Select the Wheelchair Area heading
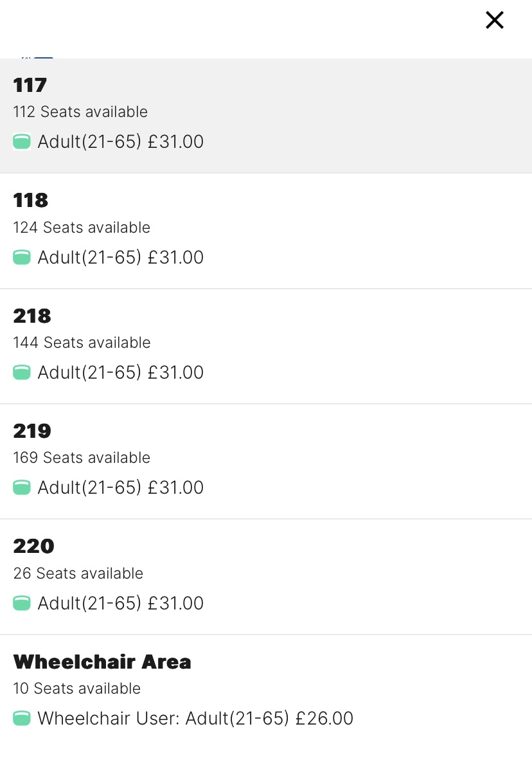Screen dimensions: 532x776 click(102, 662)
